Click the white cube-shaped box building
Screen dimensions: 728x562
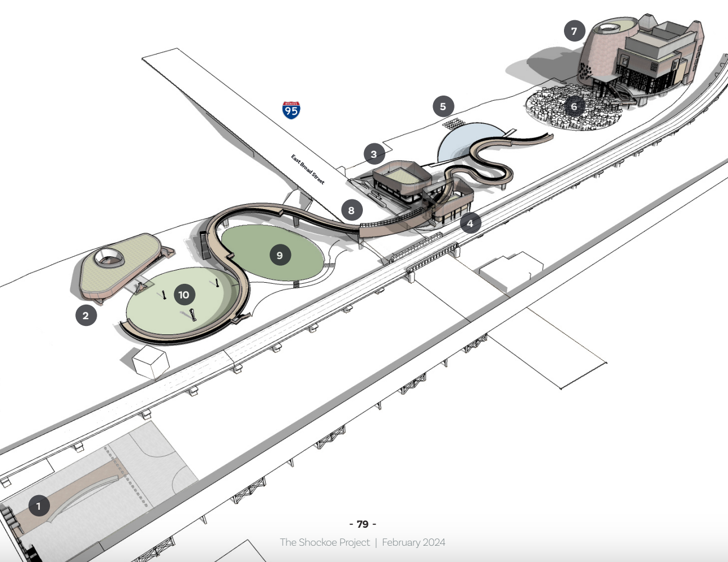(151, 361)
